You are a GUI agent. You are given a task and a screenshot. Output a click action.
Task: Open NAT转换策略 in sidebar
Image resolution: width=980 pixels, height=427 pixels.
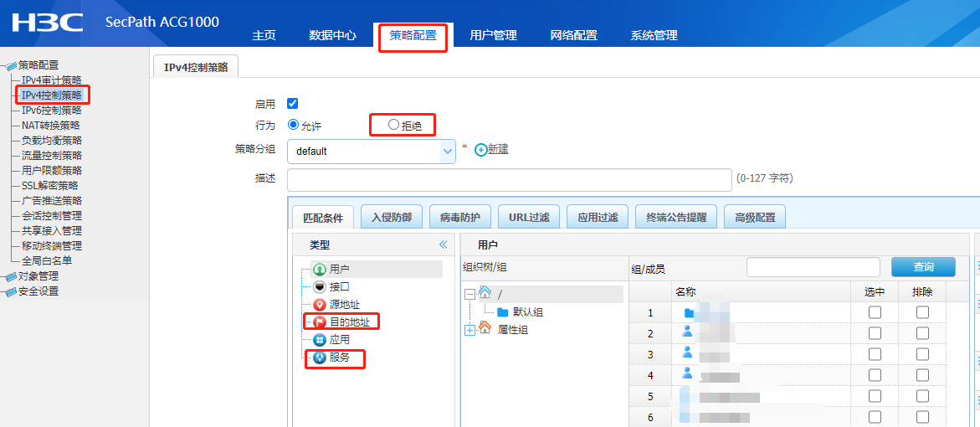coord(51,125)
